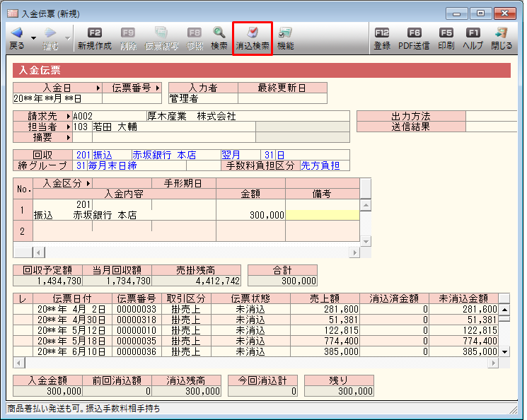Click the F6 PDF送信 icon
The width and height of the screenshot is (527, 420).
coord(414,33)
